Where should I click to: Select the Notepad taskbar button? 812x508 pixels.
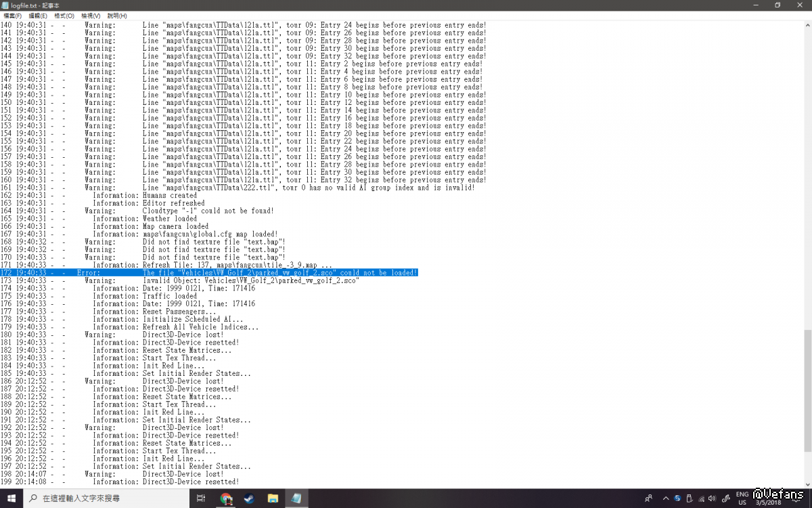click(296, 498)
